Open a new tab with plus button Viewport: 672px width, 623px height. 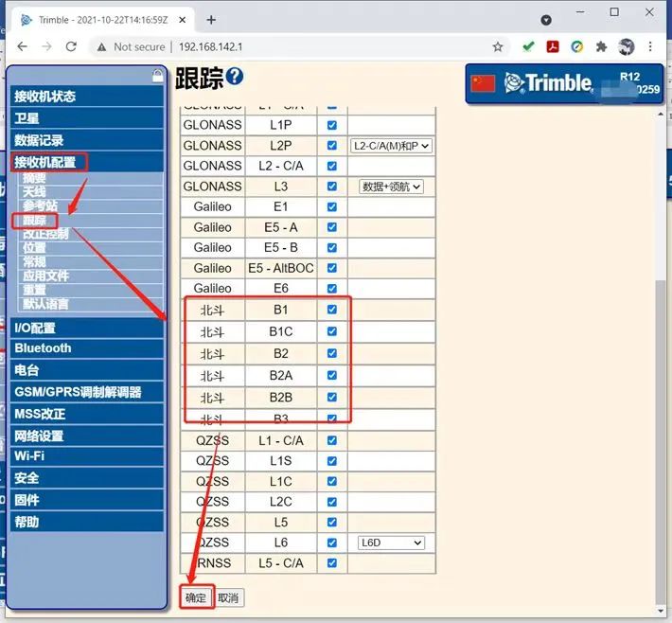211,20
